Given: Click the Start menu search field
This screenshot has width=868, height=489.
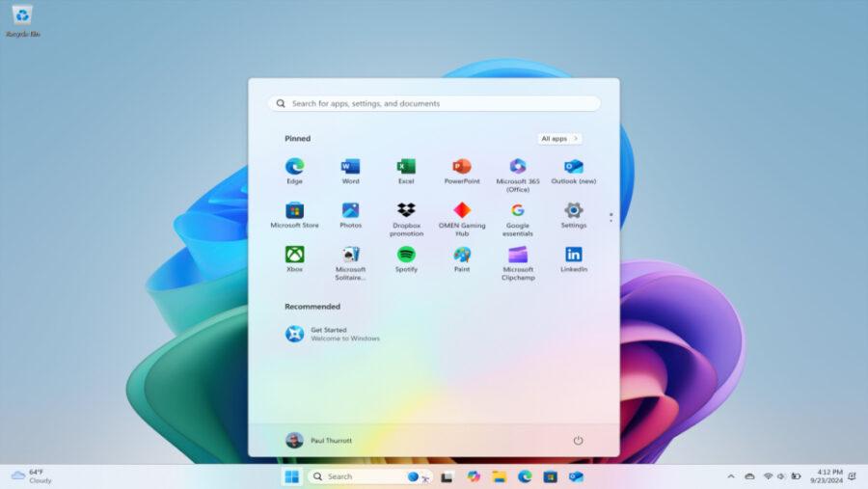Looking at the screenshot, I should [434, 103].
